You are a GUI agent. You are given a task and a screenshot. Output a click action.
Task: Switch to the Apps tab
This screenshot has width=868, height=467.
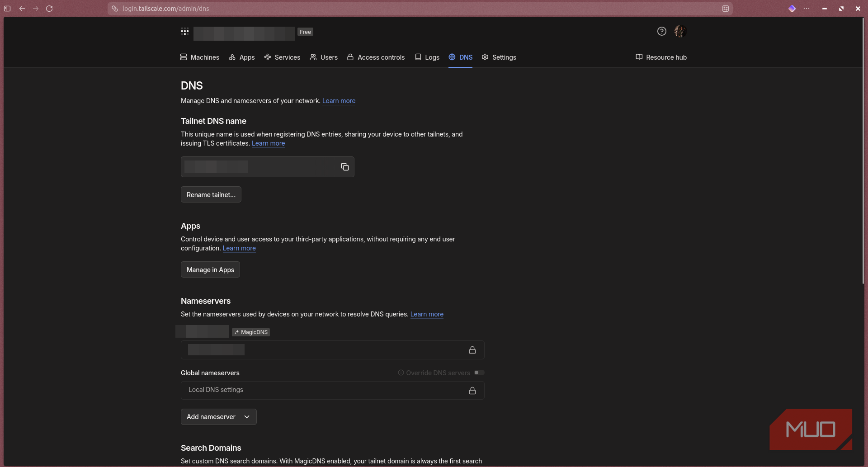(x=242, y=57)
